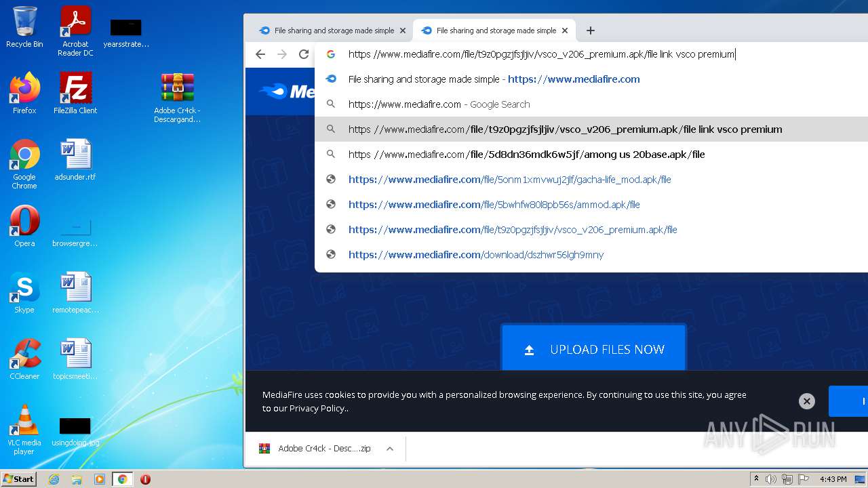Open Action Center flag tray icon

pyautogui.click(x=802, y=479)
